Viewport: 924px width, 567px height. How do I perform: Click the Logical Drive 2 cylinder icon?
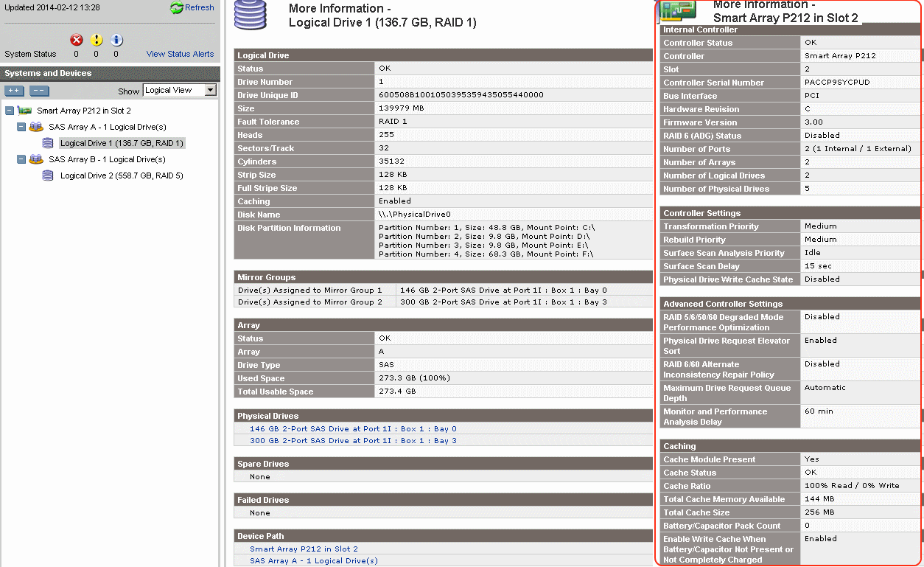(48, 175)
